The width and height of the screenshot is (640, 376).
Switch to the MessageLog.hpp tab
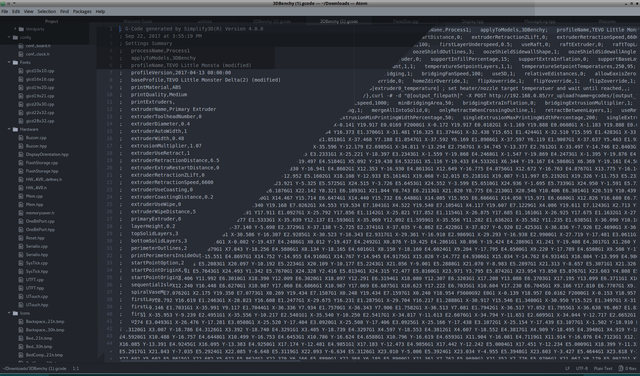coord(540,21)
